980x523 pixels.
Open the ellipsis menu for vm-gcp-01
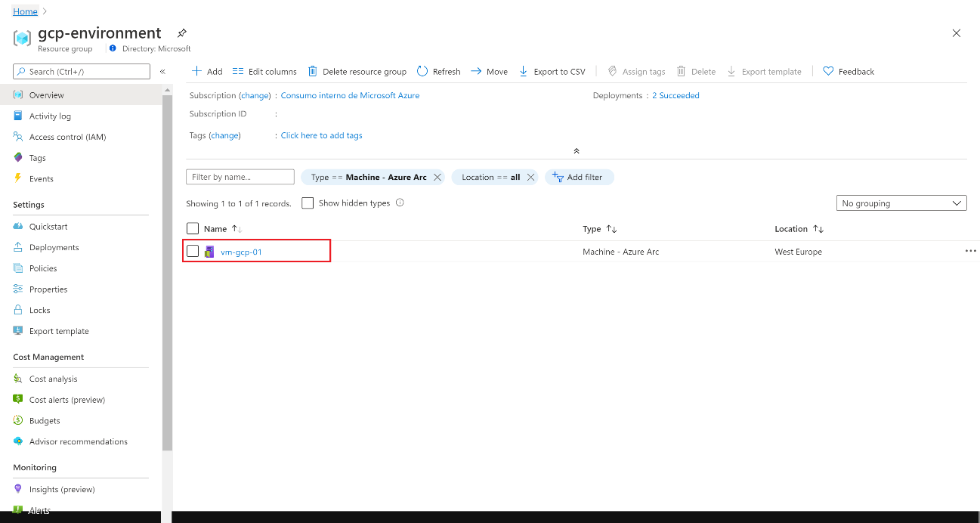coord(970,251)
